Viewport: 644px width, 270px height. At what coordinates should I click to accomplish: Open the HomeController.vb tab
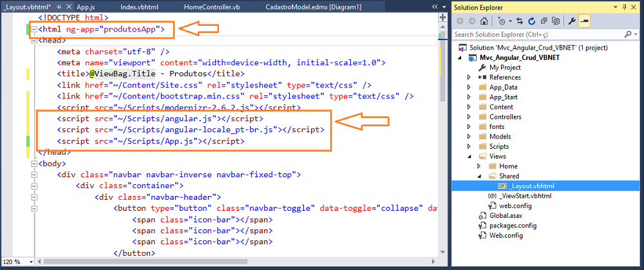point(212,7)
